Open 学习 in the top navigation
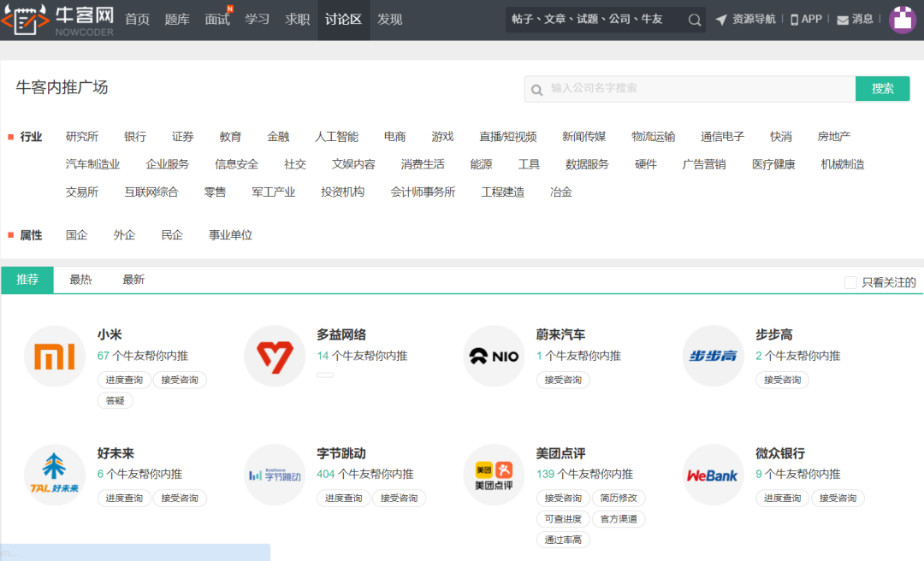 click(x=258, y=20)
